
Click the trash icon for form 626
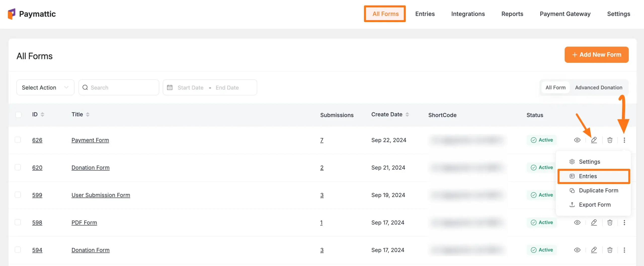click(610, 140)
